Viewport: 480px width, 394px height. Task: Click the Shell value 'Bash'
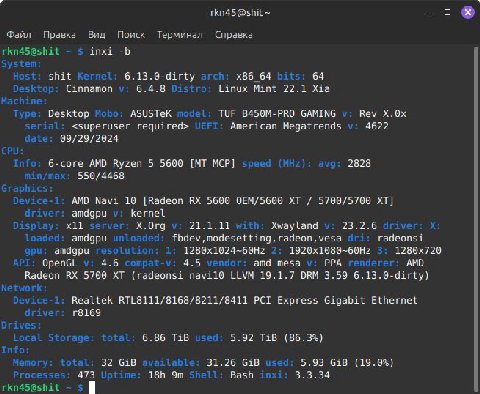click(x=242, y=375)
